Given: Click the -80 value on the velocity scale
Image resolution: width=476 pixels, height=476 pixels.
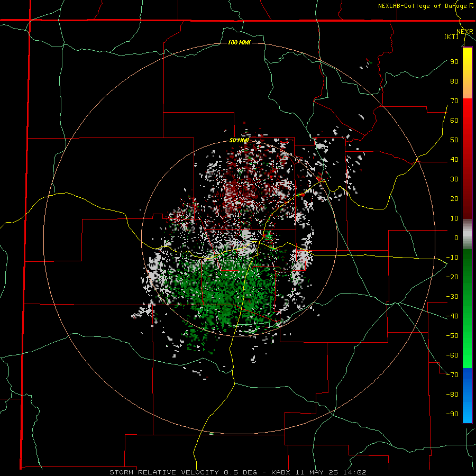Looking at the screenshot, I should click(452, 395).
